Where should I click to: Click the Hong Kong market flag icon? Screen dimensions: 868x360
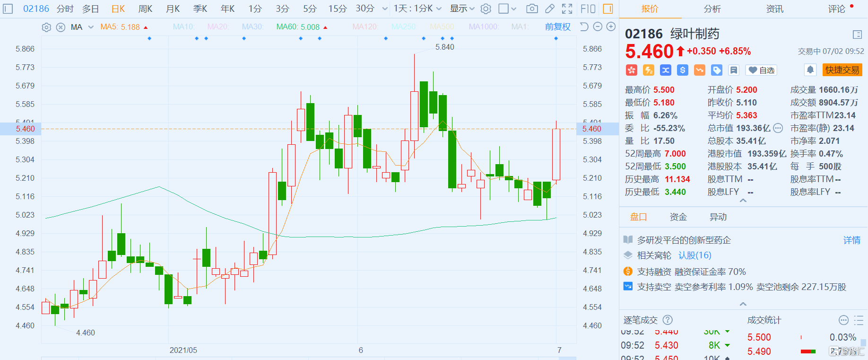click(632, 70)
